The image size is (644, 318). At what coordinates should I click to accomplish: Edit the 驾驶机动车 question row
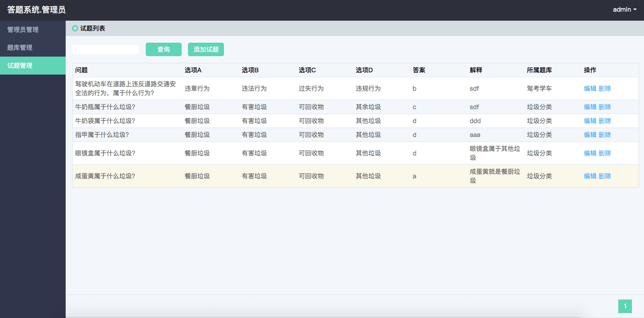tap(590, 88)
